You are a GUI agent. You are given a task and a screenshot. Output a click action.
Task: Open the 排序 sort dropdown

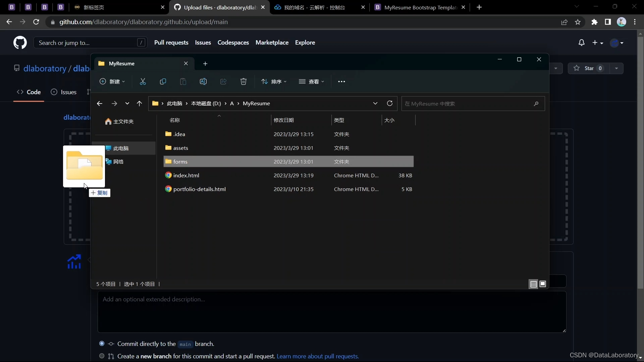(x=274, y=81)
